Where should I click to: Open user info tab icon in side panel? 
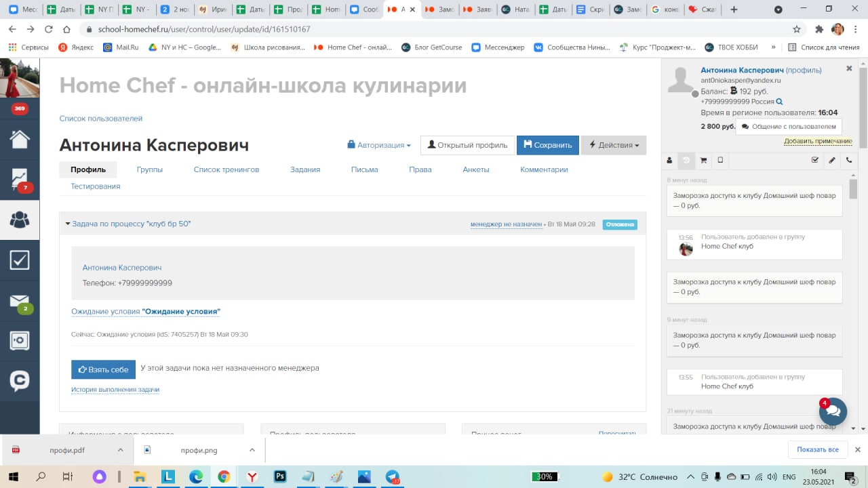[669, 161]
